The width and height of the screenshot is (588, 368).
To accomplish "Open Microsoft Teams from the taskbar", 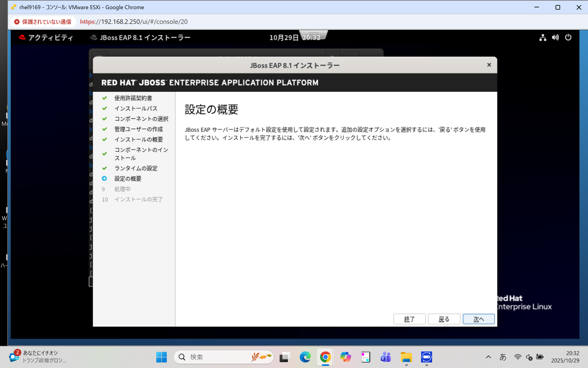I will 386,357.
